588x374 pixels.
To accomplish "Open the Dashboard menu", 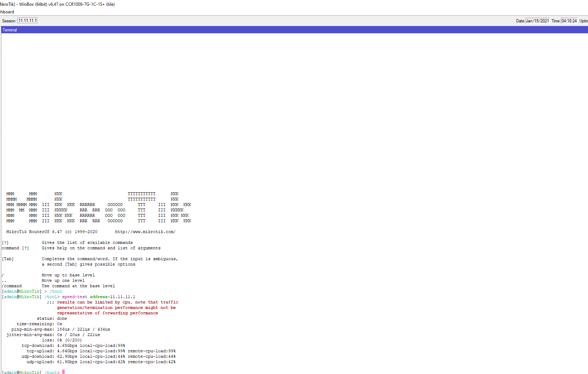I will (7, 12).
